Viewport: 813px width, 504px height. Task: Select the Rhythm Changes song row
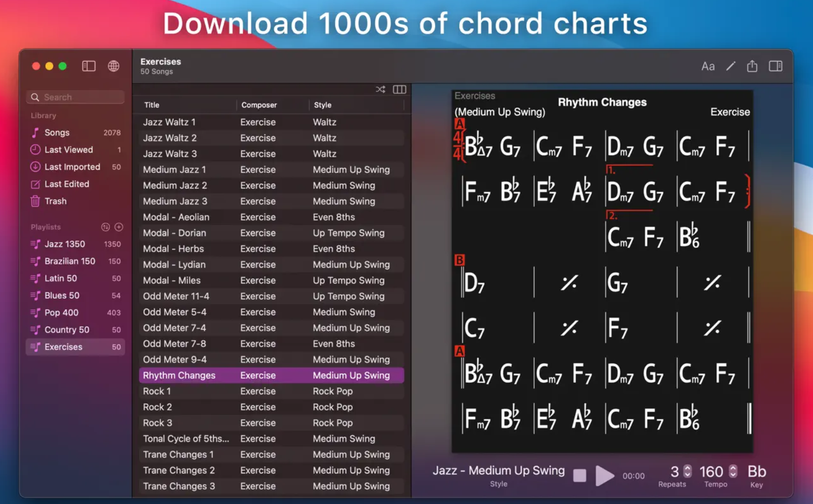[271, 375]
